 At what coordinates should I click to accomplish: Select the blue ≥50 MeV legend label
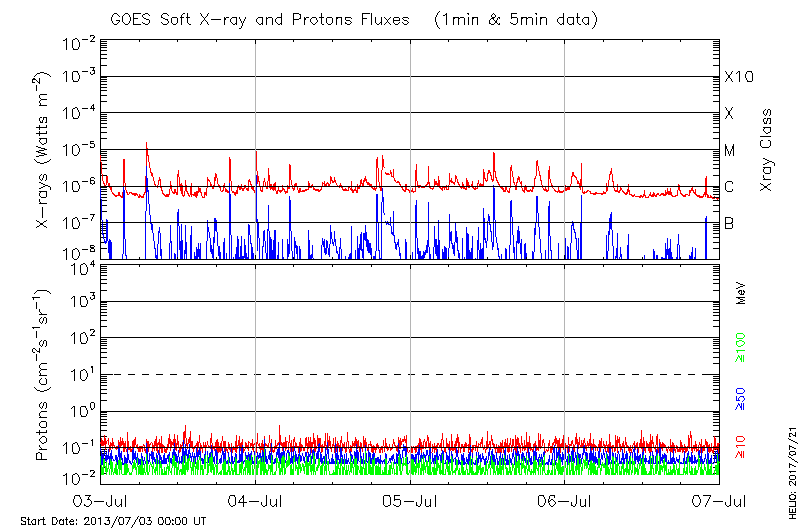point(741,399)
